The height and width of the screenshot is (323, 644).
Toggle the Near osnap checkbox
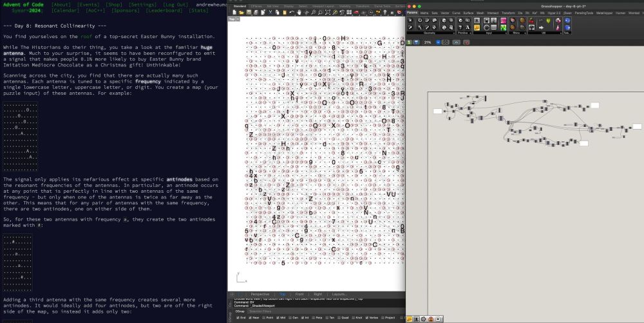pyautogui.click(x=250, y=318)
